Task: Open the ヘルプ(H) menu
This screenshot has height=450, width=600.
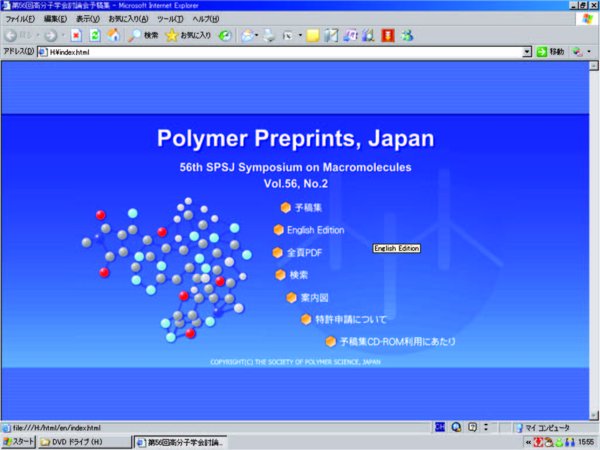Action: pos(206,19)
